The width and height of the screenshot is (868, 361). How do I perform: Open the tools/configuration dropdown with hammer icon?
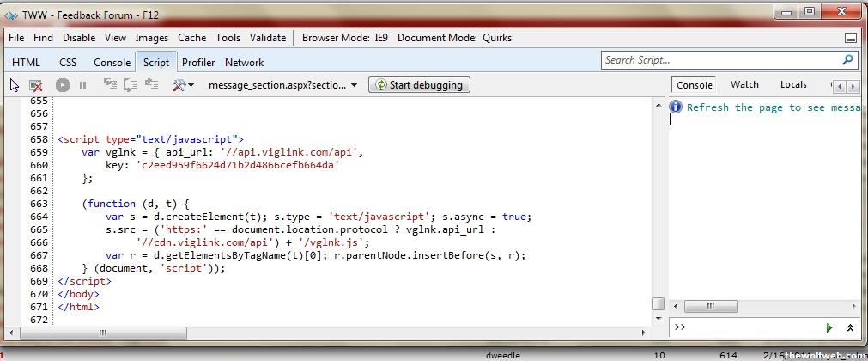coord(183,85)
